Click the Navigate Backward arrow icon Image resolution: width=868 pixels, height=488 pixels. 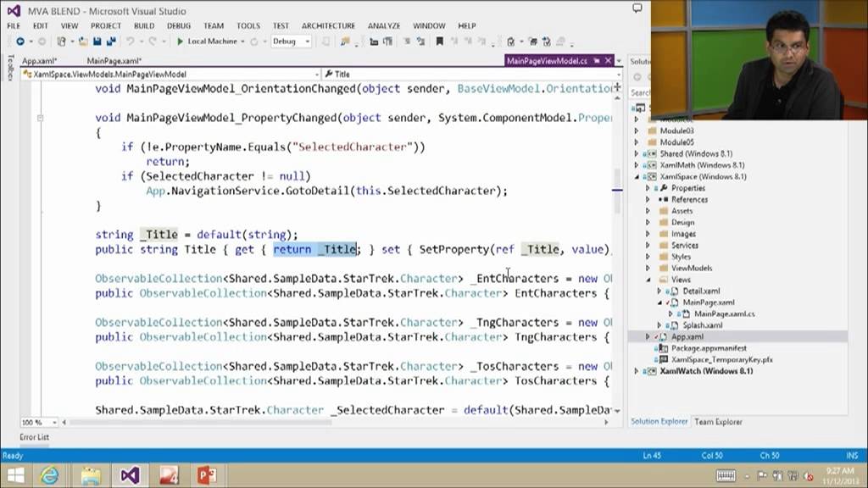tap(20, 42)
